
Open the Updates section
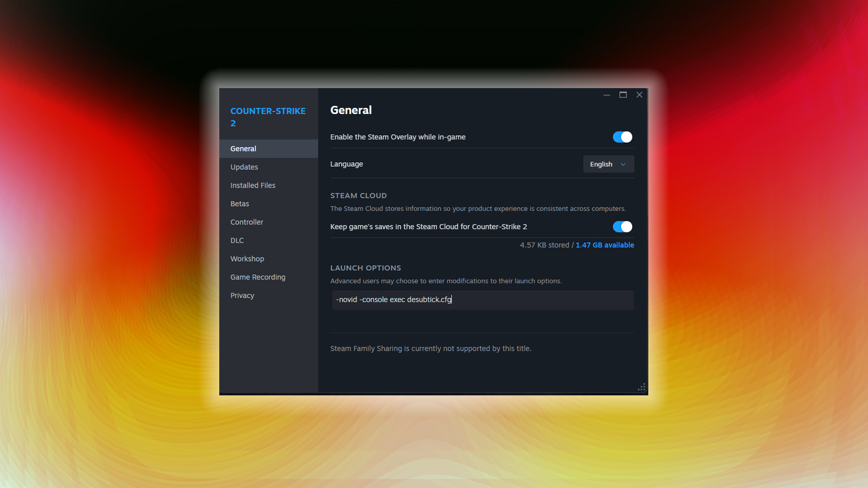point(269,167)
